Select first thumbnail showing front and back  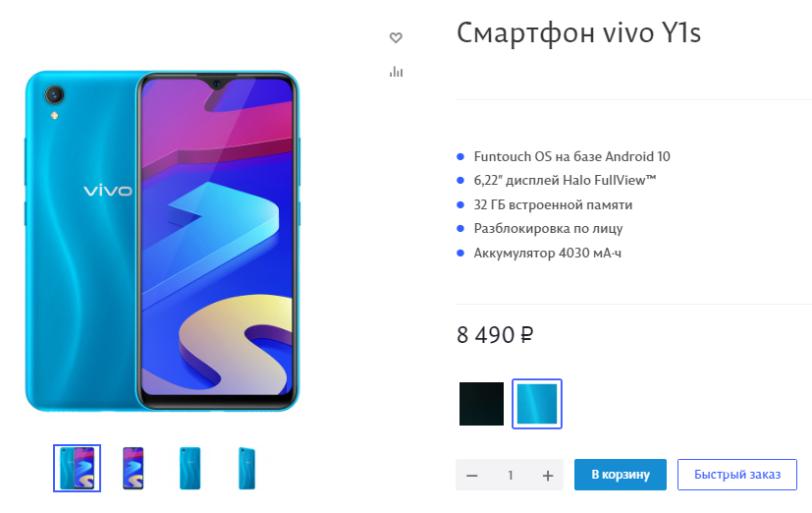(77, 468)
